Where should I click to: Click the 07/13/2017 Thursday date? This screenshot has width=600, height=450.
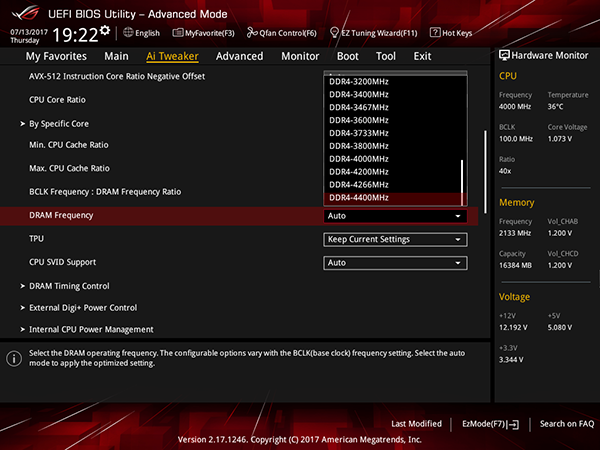pyautogui.click(x=29, y=36)
